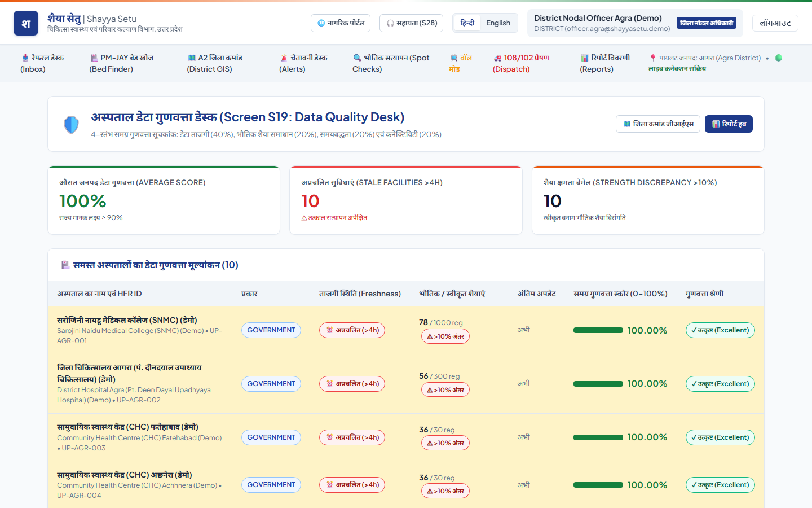Switch language to हिन्दी
The height and width of the screenshot is (508, 812).
[x=467, y=23]
